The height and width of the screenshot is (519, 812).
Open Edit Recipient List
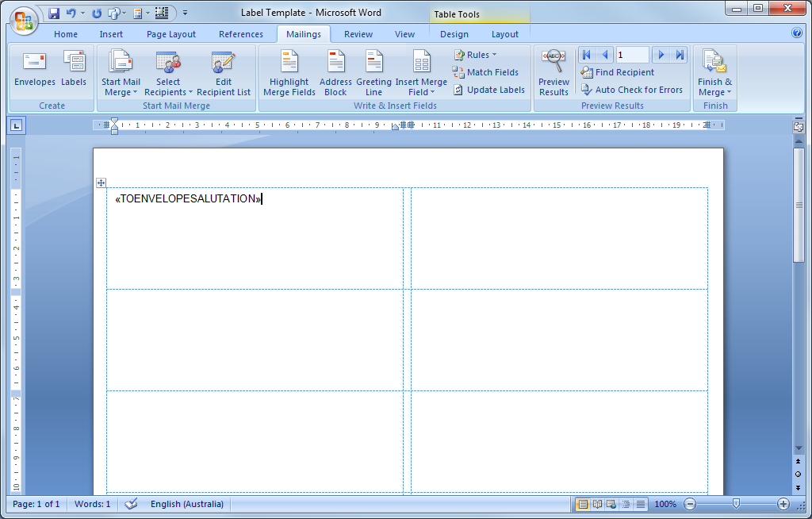coord(223,72)
